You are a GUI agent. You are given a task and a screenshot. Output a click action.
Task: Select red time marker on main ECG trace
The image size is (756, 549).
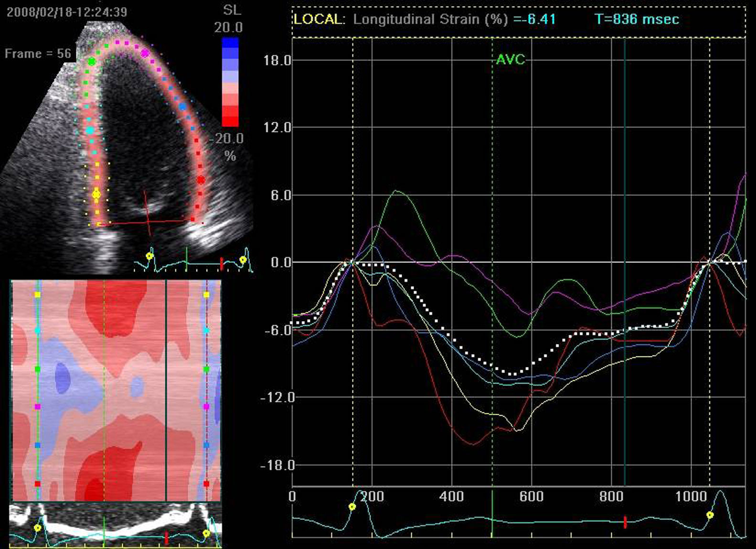625,522
